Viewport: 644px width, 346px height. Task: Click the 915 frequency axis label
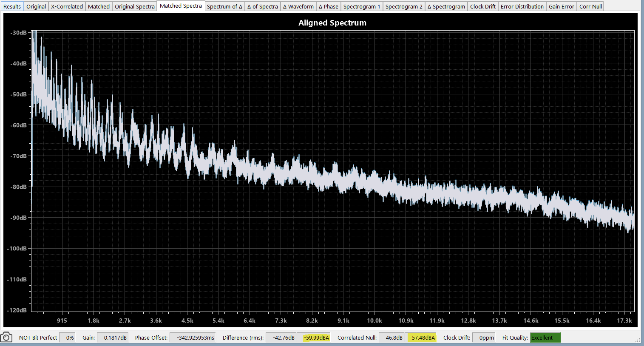(x=62, y=320)
